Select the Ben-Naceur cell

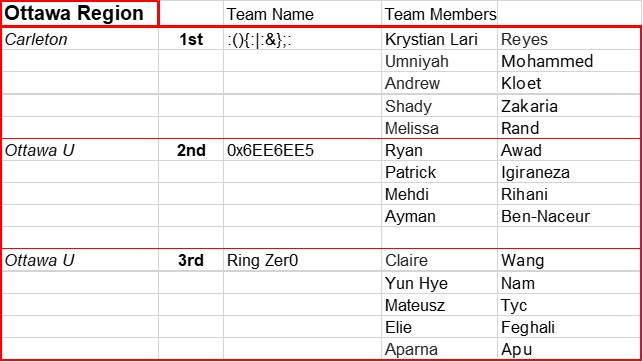click(x=569, y=216)
